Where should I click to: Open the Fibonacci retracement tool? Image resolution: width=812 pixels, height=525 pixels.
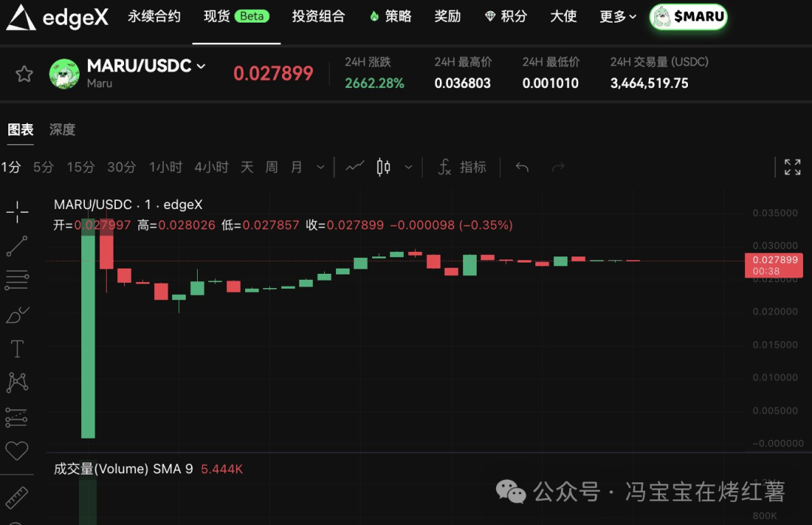tap(17, 281)
